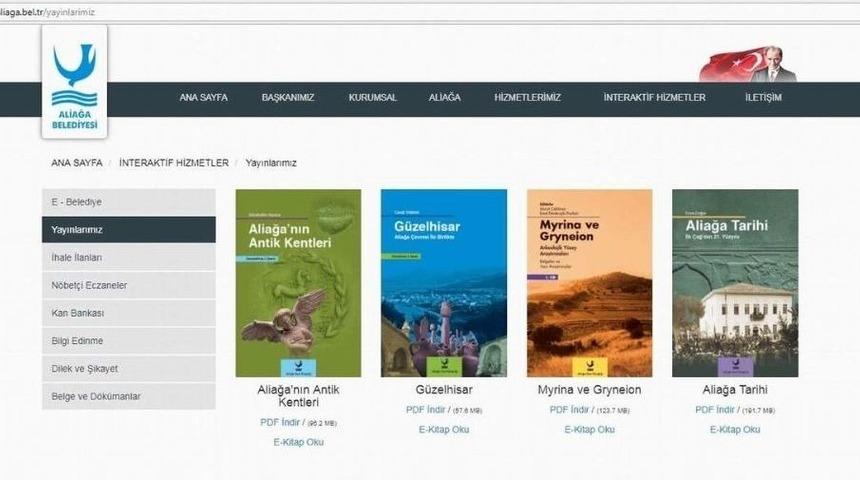Click the Turkish flag Atatürk banner image

pos(748,64)
